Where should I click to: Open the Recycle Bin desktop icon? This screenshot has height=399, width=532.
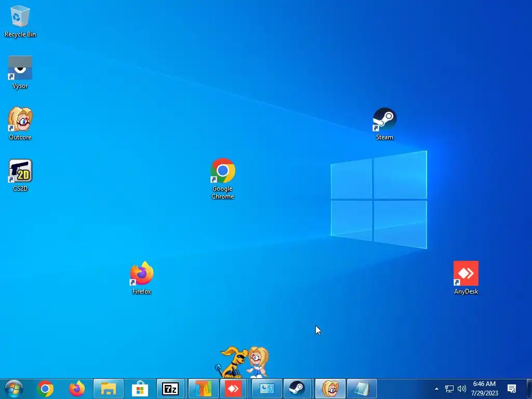pos(20,21)
